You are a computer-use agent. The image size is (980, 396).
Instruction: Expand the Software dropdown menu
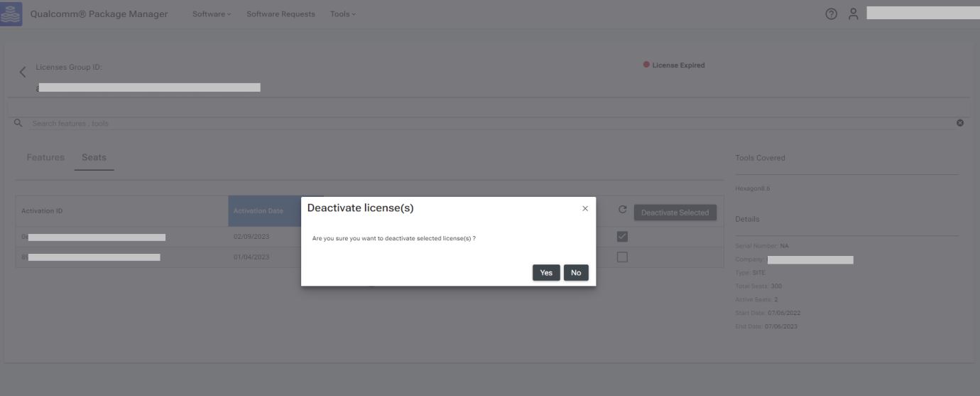[x=212, y=15]
